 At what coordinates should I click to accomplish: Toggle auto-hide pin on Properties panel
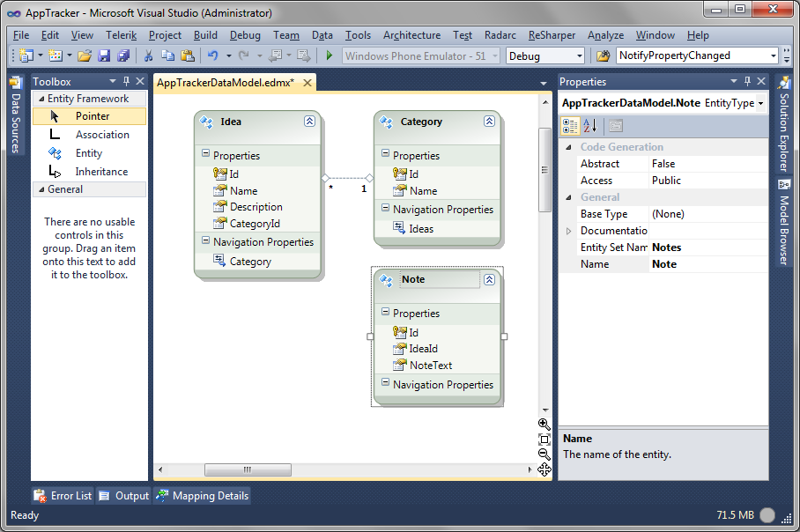pos(747,81)
